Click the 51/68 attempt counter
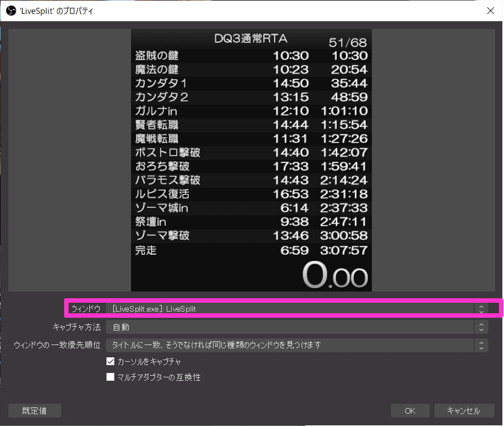 click(x=348, y=42)
